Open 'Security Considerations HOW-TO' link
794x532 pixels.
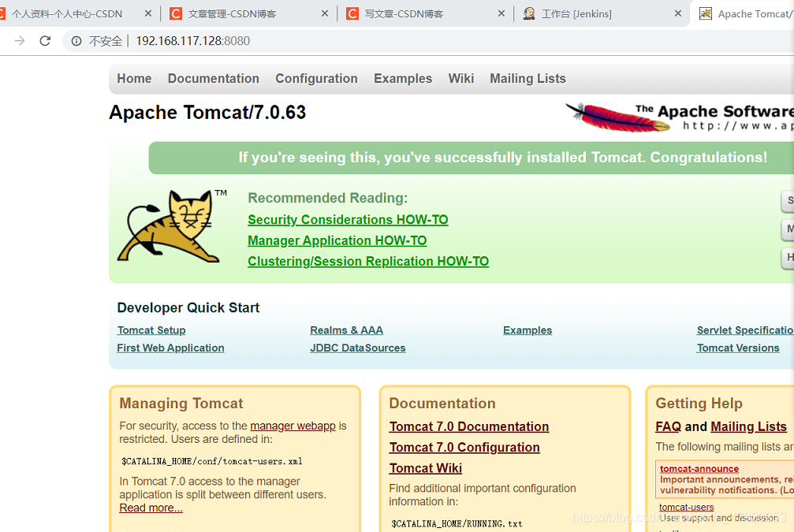pos(348,219)
